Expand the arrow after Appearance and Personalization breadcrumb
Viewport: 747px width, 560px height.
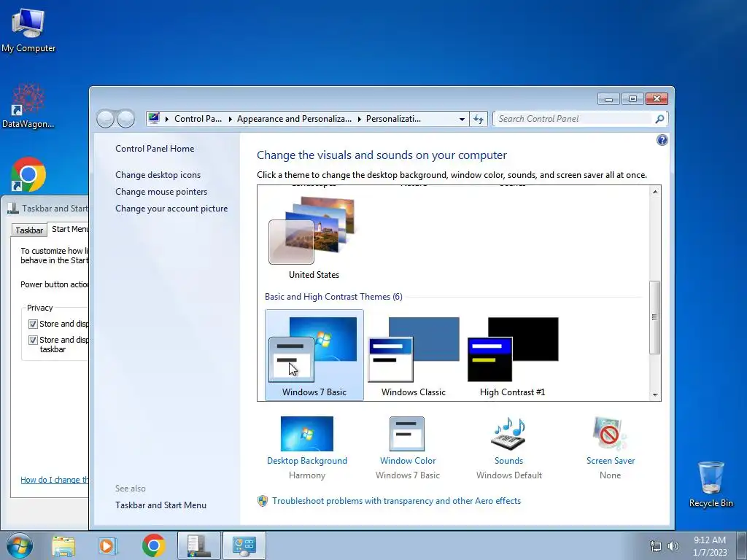pos(359,119)
